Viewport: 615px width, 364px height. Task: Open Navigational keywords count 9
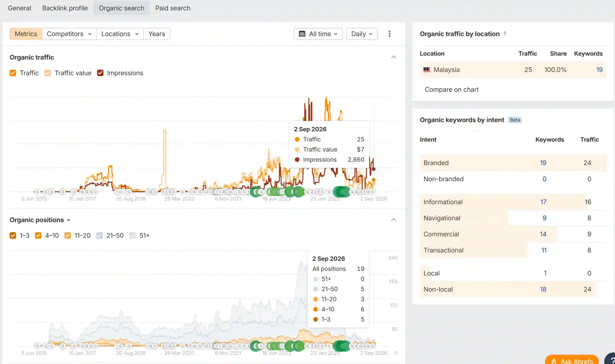click(544, 218)
